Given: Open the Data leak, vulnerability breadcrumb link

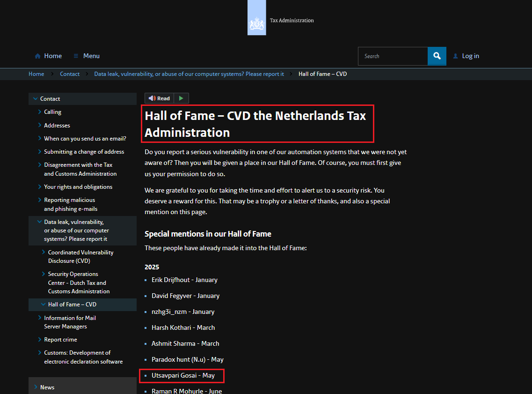Looking at the screenshot, I should [189, 74].
